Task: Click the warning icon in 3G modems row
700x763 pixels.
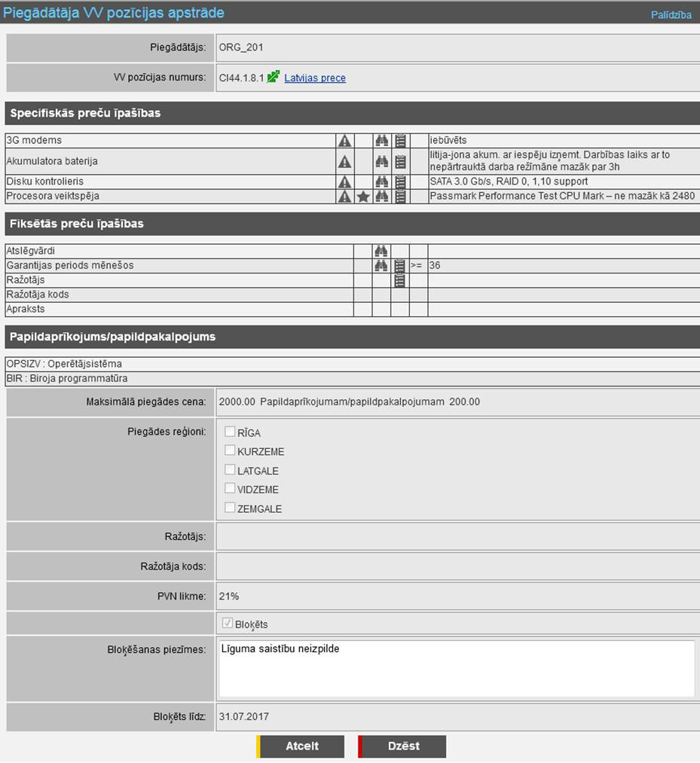Action: point(344,141)
